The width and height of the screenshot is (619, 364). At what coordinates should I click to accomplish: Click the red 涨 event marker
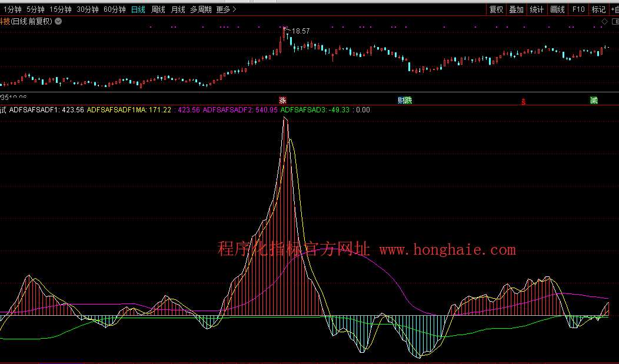tap(282, 101)
